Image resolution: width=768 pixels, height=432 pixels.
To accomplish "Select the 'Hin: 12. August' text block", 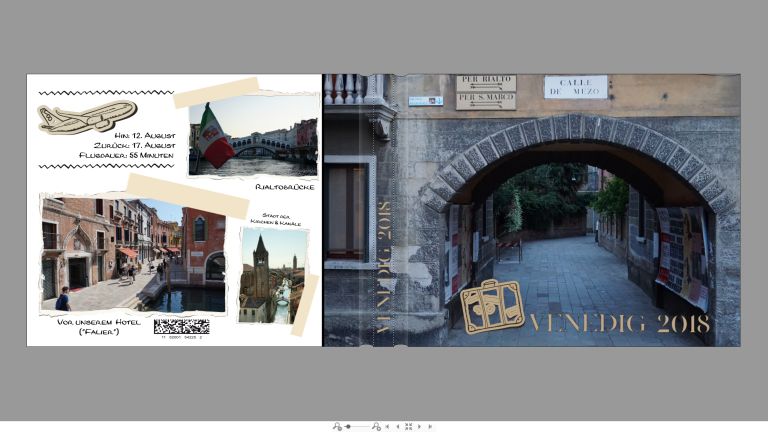I will point(127,145).
